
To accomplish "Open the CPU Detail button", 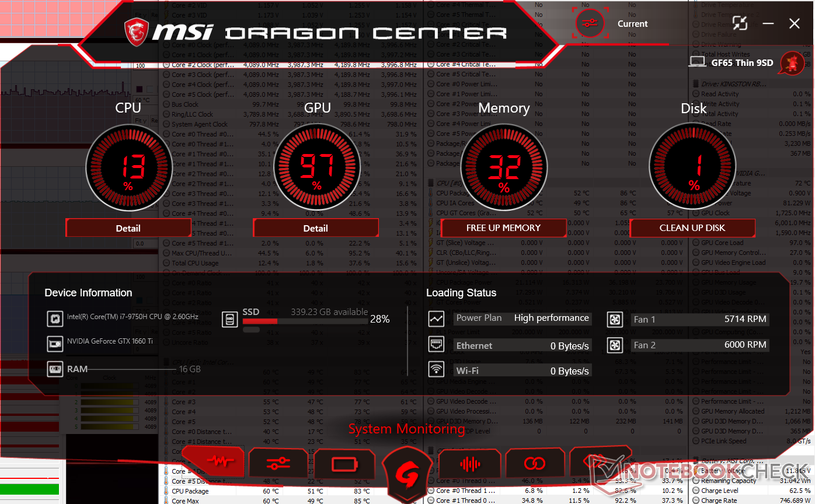I will point(128,228).
